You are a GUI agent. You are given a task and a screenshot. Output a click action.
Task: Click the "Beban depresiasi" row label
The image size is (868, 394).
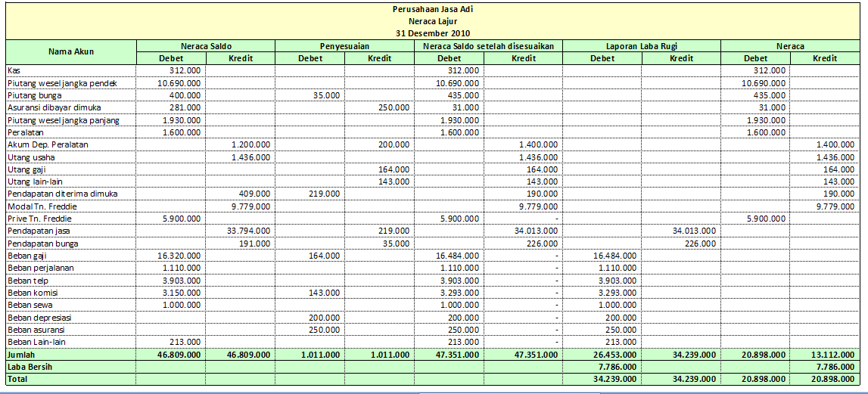71,318
